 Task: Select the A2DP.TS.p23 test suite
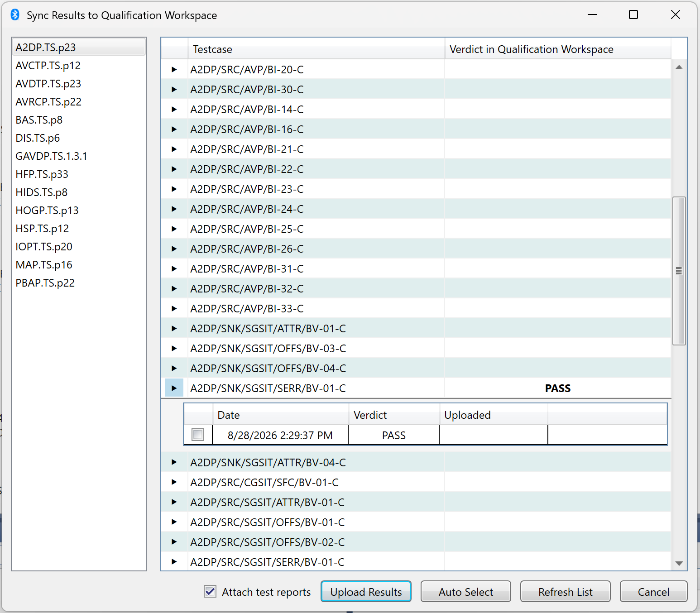79,47
